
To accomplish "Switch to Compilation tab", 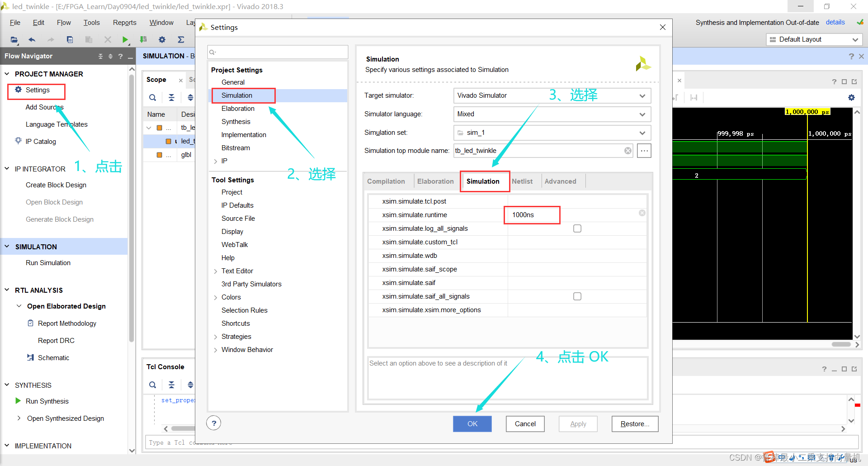I will coord(386,181).
